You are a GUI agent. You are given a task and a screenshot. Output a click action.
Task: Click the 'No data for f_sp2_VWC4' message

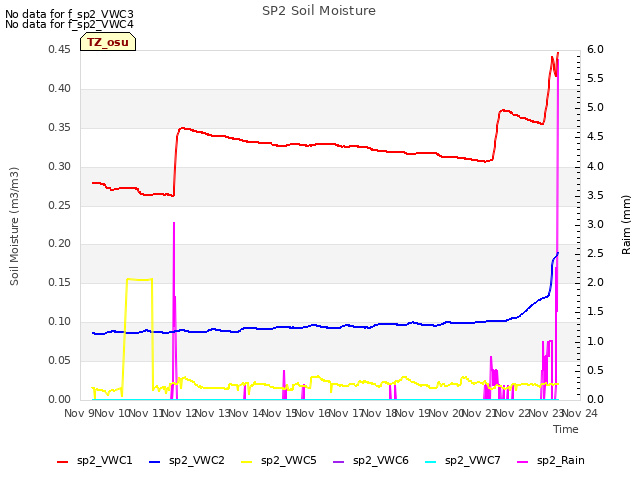point(69,24)
